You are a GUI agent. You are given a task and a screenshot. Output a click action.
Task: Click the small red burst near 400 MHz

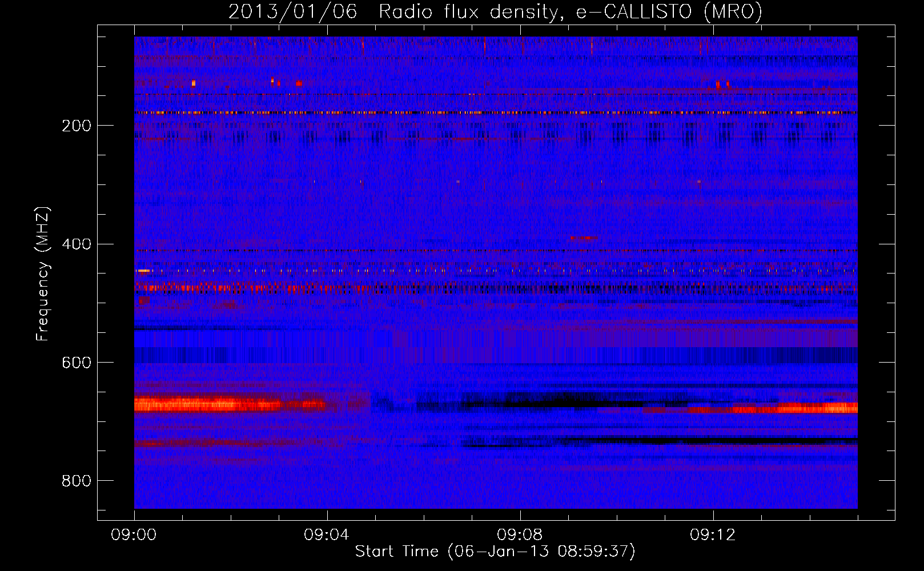584,238
